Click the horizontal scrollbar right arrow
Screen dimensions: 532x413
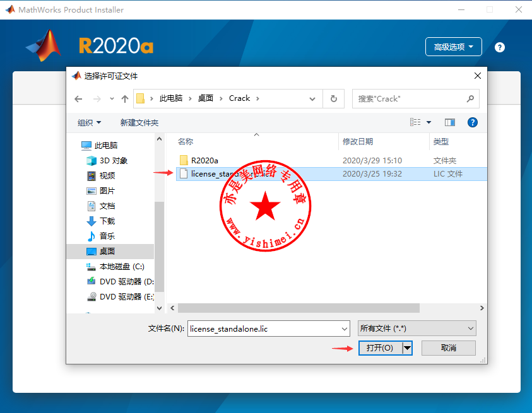click(482, 308)
